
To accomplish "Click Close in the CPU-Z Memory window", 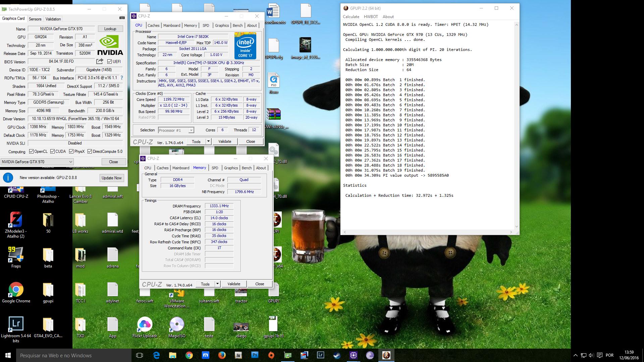I will [260, 284].
